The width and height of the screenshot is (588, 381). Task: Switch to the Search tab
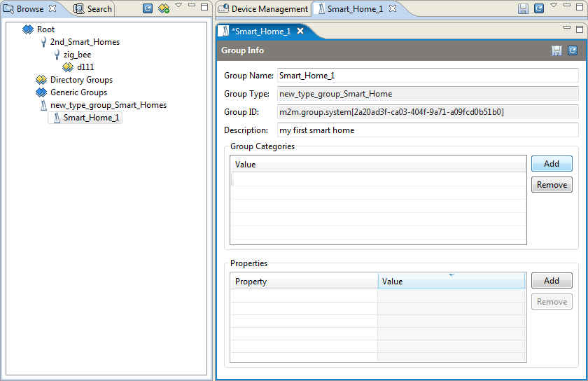click(x=93, y=8)
